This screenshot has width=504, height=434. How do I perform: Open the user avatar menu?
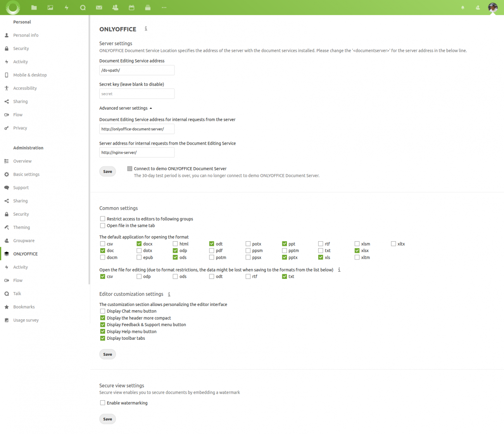(493, 7)
